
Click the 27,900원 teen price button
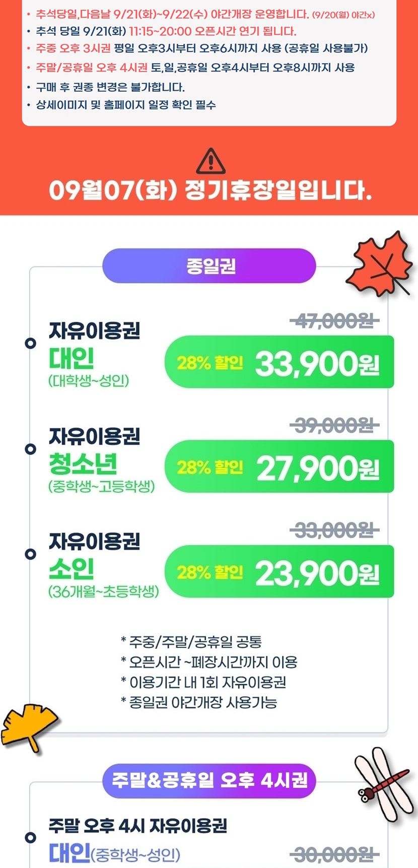pos(279,467)
